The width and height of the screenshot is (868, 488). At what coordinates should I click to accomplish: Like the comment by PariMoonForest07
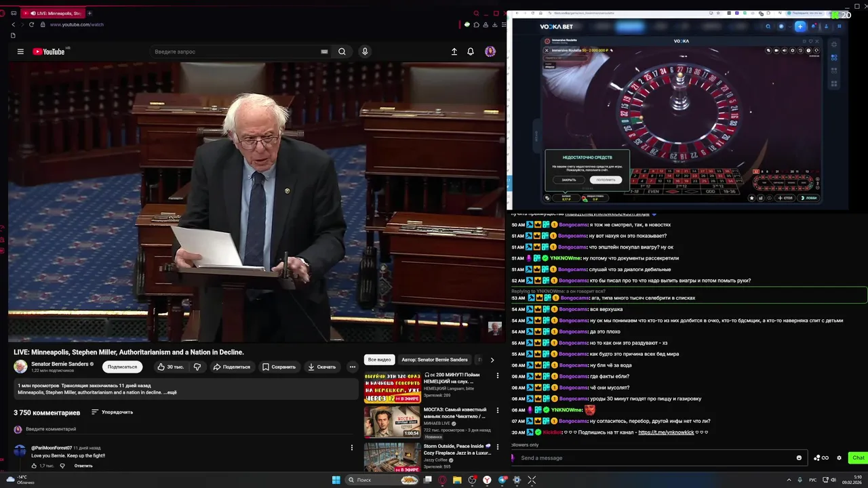(35, 466)
